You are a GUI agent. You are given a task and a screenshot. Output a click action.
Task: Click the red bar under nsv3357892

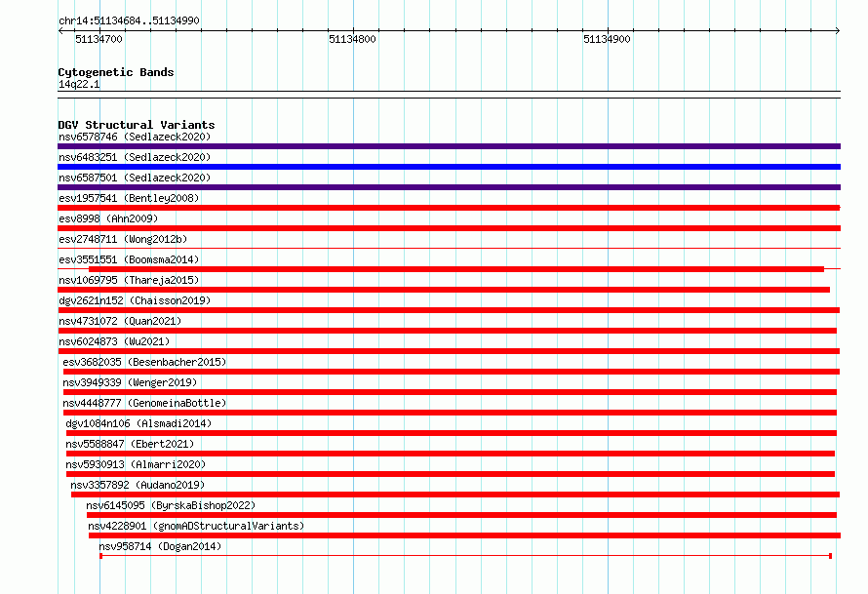(x=455, y=495)
